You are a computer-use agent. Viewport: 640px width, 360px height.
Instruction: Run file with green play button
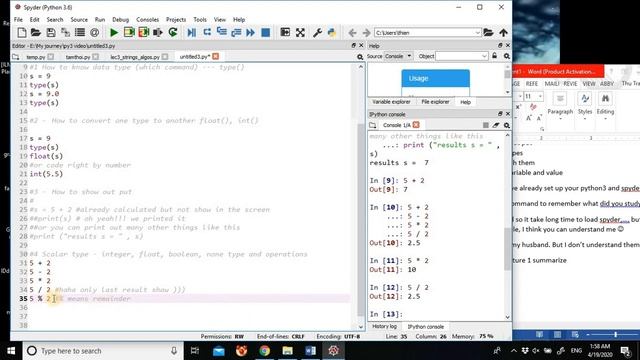click(114, 33)
